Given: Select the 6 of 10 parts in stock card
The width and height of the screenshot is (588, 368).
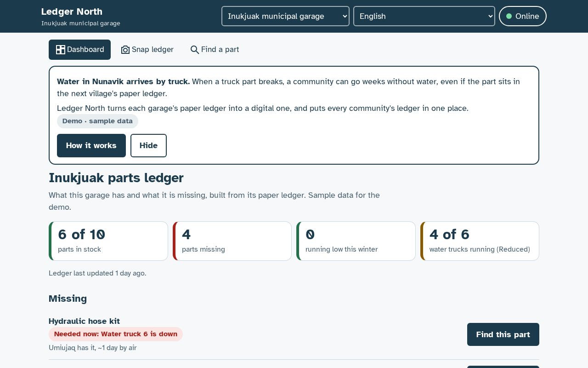Looking at the screenshot, I should [x=108, y=241].
